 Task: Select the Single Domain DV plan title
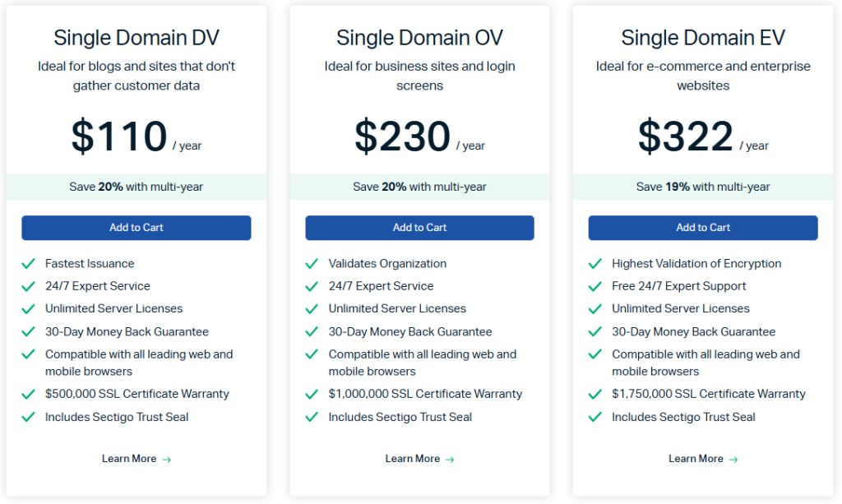[x=136, y=37]
